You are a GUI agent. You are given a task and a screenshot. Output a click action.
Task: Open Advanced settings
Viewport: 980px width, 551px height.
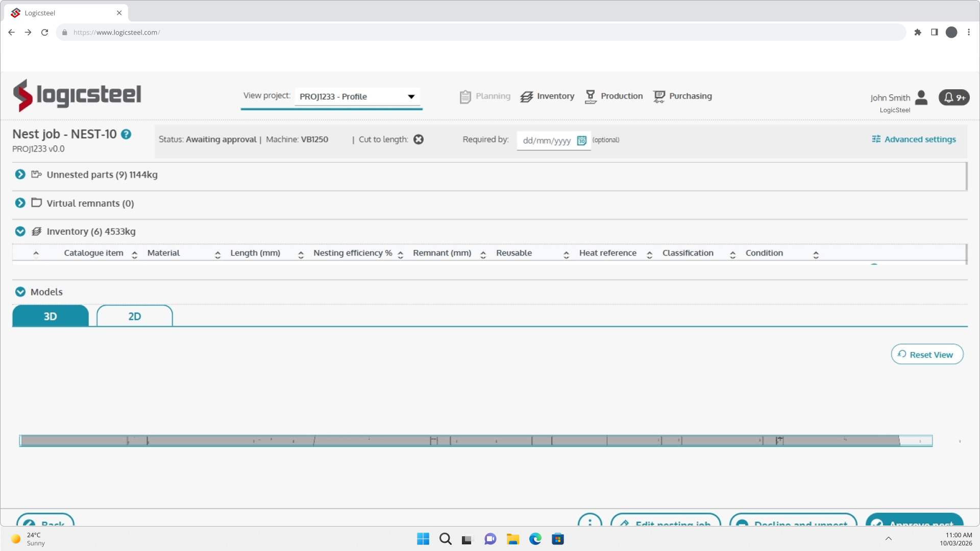(x=914, y=139)
